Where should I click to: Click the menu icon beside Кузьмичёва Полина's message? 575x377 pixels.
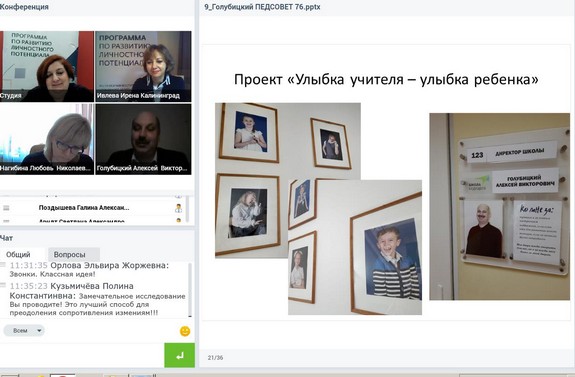pos(3,285)
